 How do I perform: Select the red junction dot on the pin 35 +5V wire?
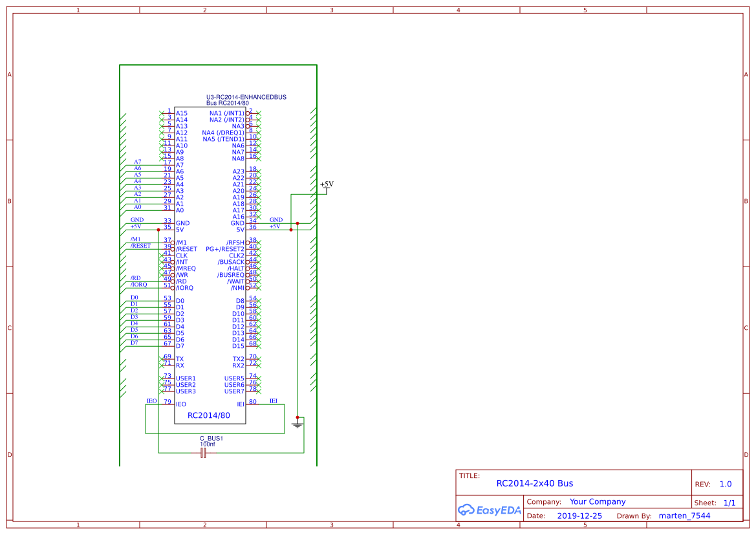(158, 230)
